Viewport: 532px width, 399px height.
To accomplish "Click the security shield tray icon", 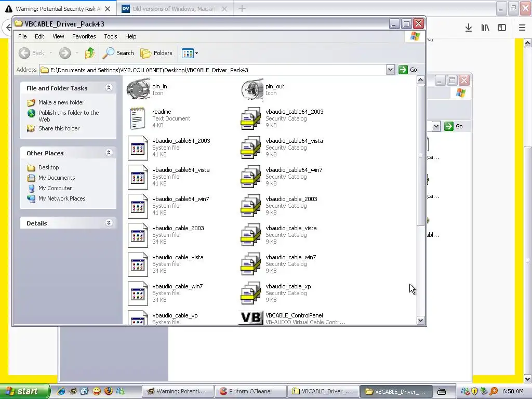I will point(474,391).
